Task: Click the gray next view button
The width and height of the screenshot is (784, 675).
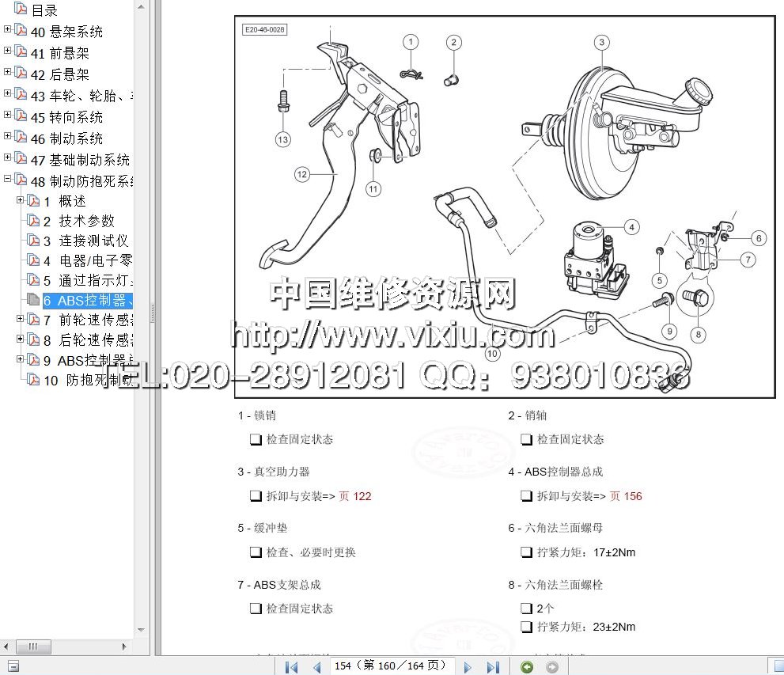Action: point(552,667)
